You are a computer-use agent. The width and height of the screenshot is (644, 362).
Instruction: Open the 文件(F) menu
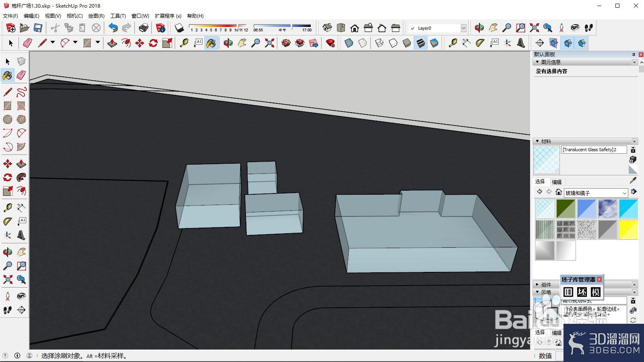pos(10,16)
